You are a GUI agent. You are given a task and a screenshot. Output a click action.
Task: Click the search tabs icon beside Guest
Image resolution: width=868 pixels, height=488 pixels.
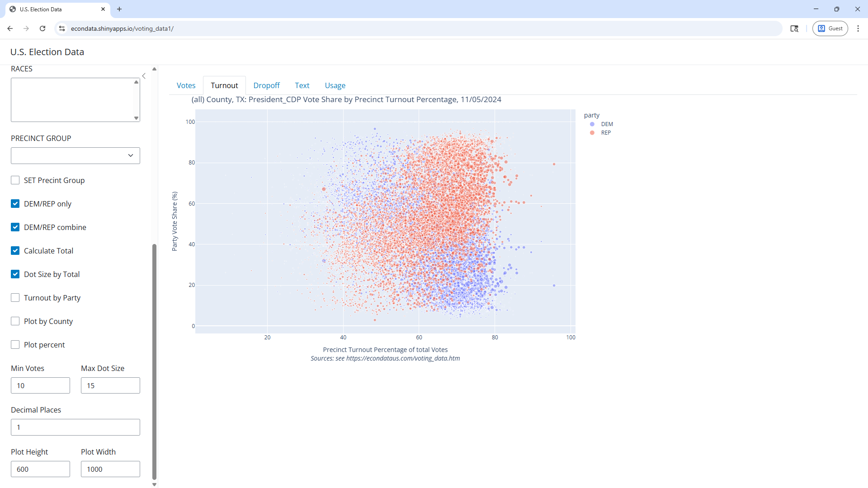(x=794, y=28)
